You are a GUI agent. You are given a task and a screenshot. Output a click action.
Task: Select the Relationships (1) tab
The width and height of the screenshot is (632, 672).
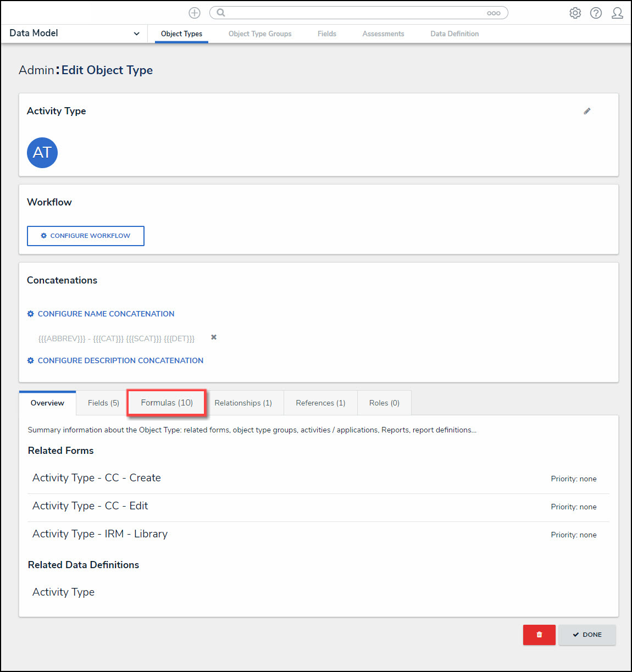243,403
